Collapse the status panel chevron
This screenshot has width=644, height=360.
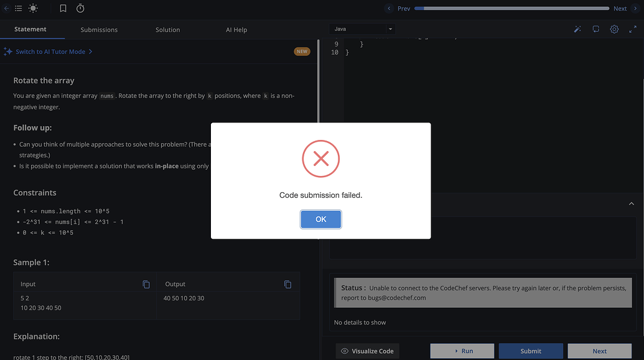coord(632,203)
